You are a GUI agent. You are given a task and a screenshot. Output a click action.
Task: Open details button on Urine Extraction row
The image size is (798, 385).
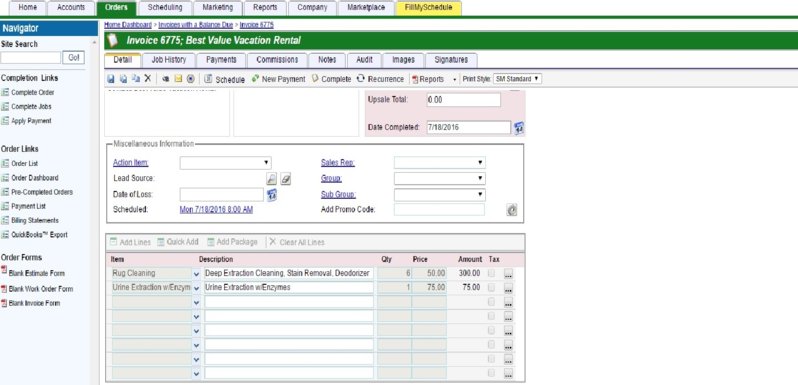pos(508,288)
